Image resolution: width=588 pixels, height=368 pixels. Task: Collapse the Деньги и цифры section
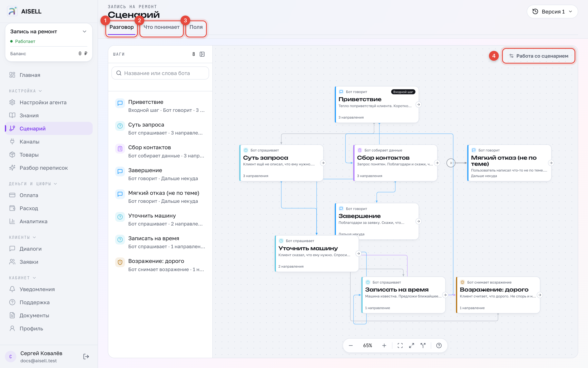pos(33,184)
